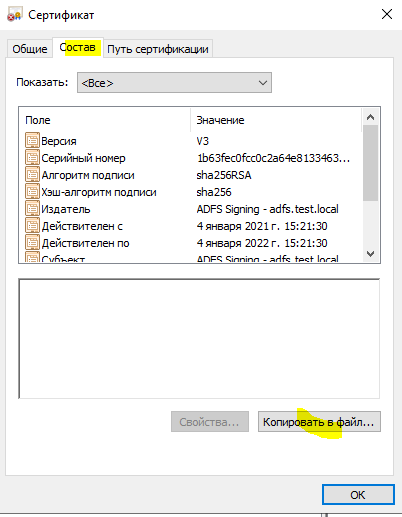Click the value V3

[203, 141]
